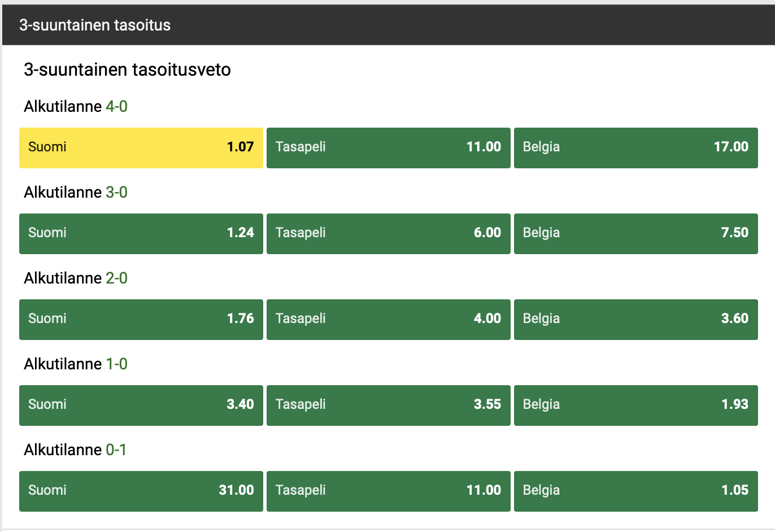Screen dimensions: 775x532
Task: Select Suomi at odds 1.76
Action: 141,320
